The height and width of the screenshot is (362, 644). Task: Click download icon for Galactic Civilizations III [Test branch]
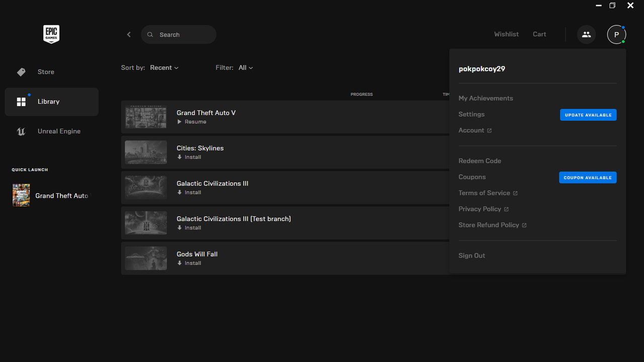point(180,228)
